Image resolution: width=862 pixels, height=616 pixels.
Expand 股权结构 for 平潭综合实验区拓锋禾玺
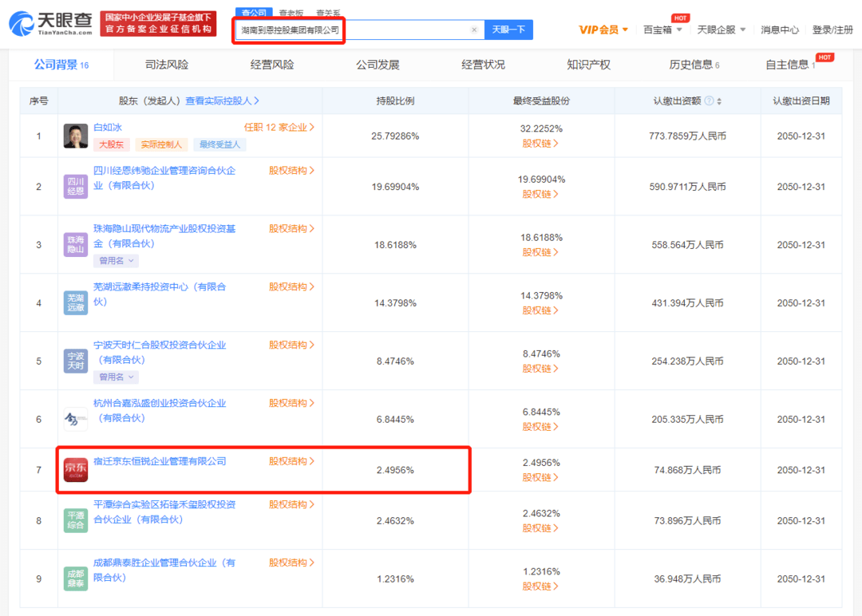(x=291, y=504)
